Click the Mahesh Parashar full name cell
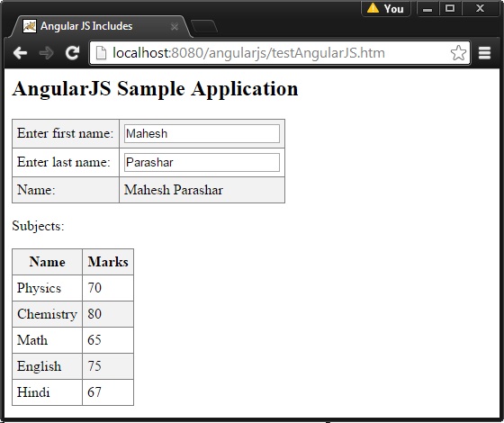The height and width of the screenshot is (423, 504). pos(202,190)
